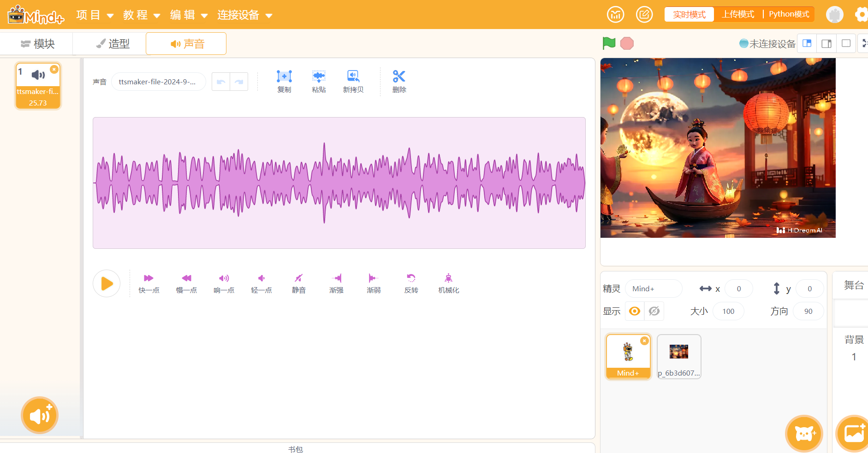The width and height of the screenshot is (868, 453).
Task: Select the Mind+ sprite thumbnail
Action: 628,357
